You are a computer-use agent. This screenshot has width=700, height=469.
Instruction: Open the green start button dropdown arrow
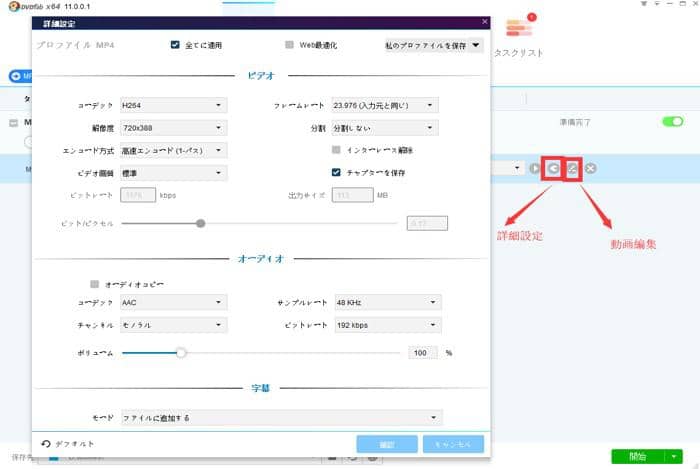[x=675, y=457]
